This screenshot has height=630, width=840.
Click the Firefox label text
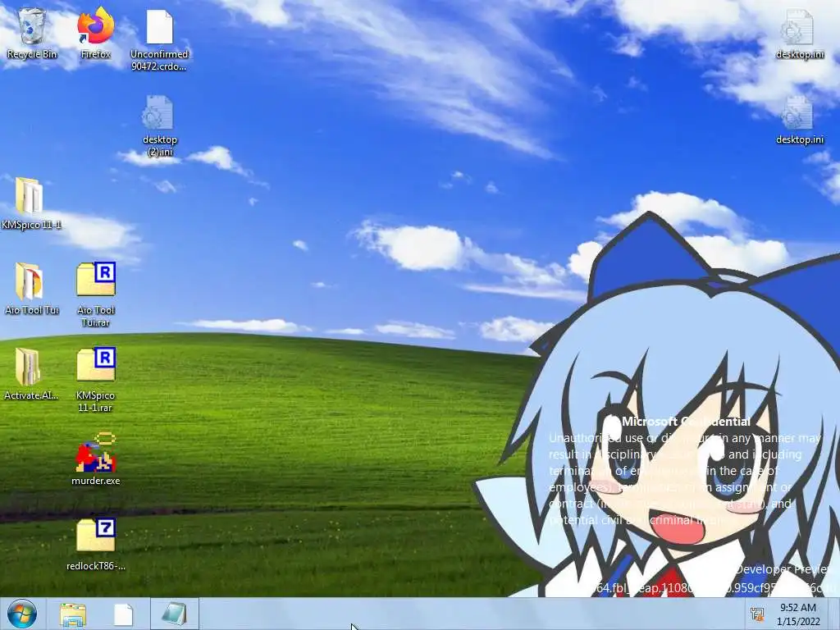96,54
